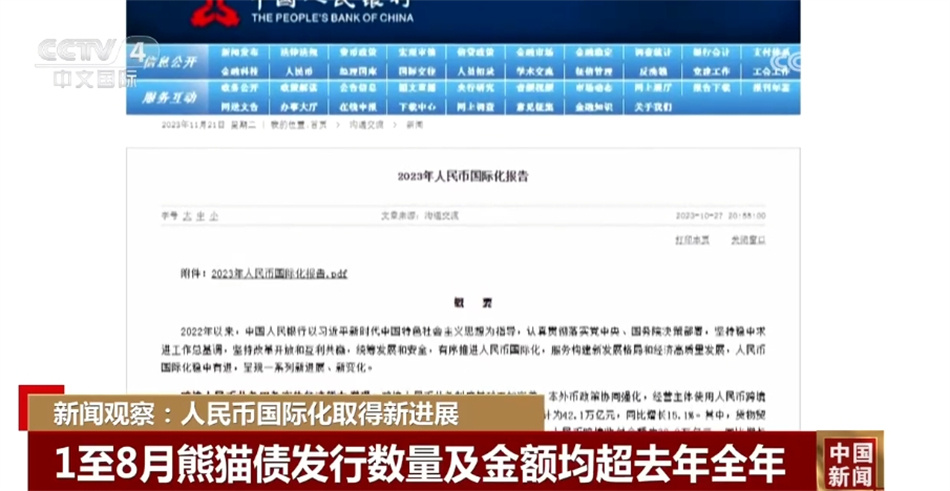The width and height of the screenshot is (950, 491).
Task: Select the small font size 小
Action: 213,215
